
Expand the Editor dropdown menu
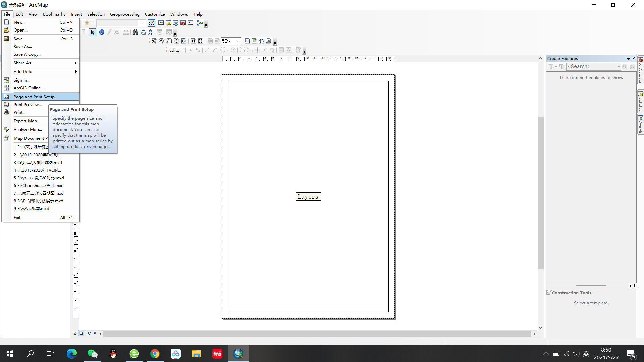point(177,50)
